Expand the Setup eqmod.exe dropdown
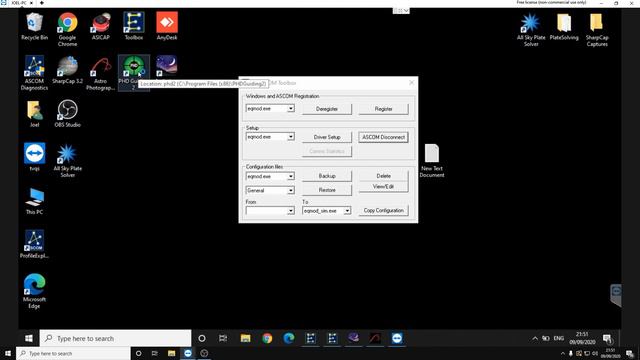640x360 pixels. pos(291,137)
